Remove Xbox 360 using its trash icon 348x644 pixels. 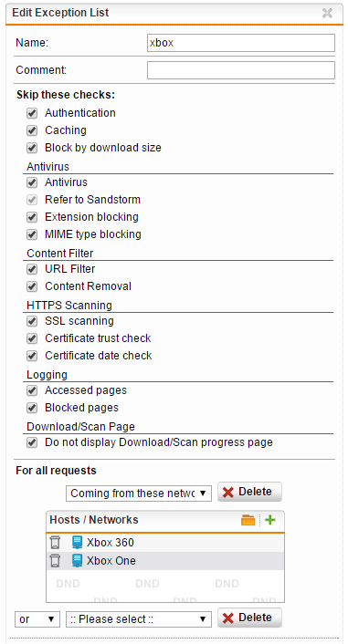click(x=55, y=543)
